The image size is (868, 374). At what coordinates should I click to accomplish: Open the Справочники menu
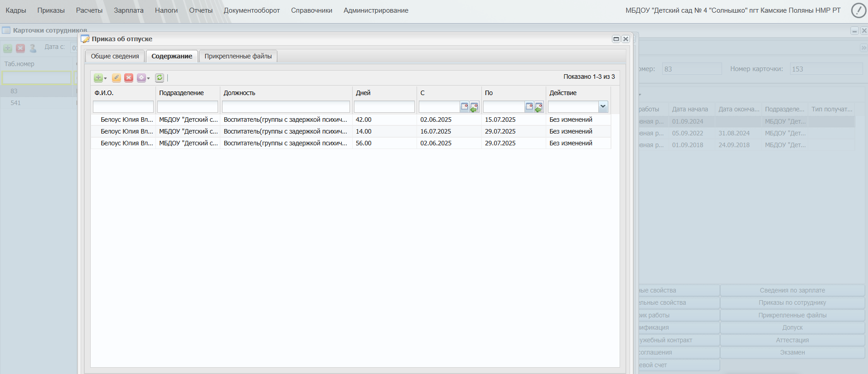(311, 10)
